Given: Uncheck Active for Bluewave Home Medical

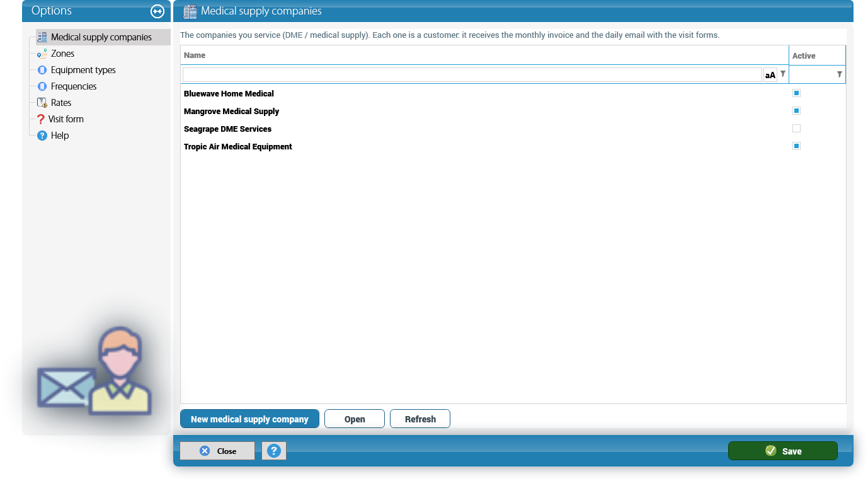Looking at the screenshot, I should coord(796,93).
